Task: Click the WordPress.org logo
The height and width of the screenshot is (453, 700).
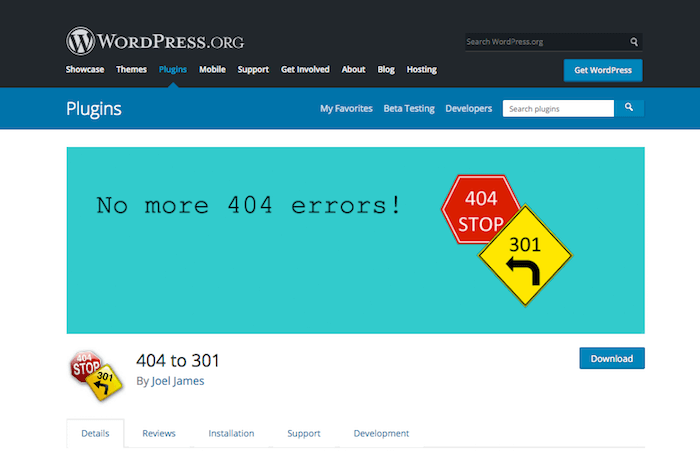Action: [x=155, y=41]
